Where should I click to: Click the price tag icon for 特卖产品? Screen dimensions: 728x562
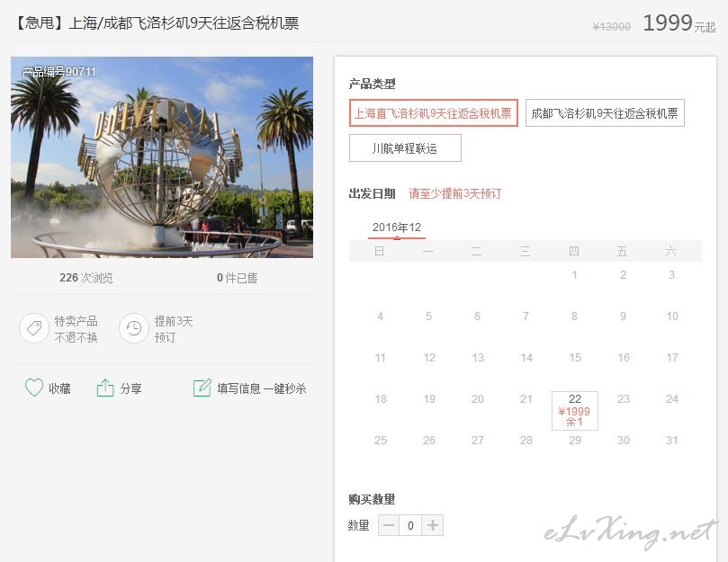[34, 328]
